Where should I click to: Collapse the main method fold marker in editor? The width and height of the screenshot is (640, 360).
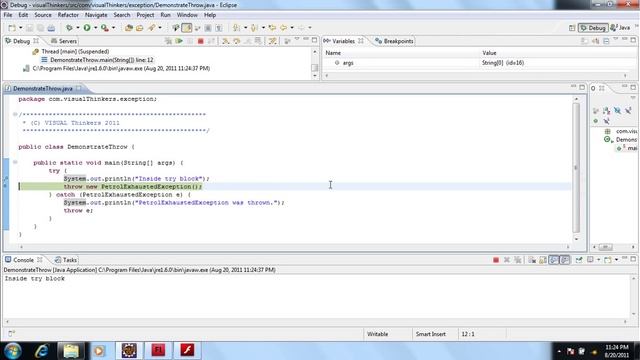click(x=15, y=162)
